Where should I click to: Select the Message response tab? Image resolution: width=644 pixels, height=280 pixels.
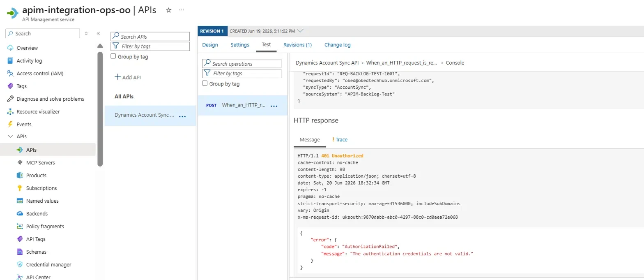tap(310, 140)
